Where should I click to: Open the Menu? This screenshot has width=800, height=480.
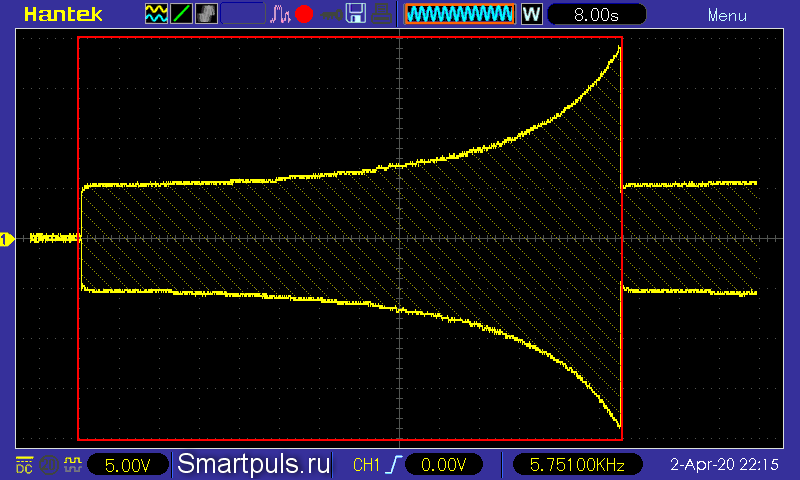pyautogui.click(x=727, y=16)
